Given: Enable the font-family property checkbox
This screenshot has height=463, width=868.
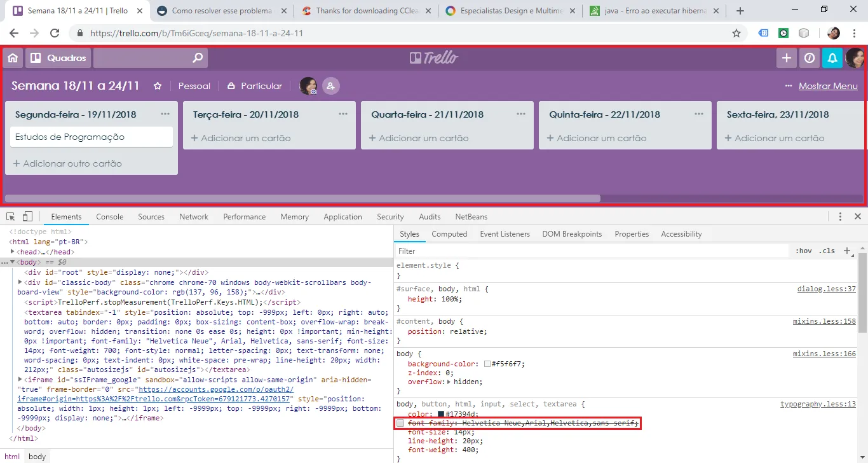Looking at the screenshot, I should click(400, 424).
